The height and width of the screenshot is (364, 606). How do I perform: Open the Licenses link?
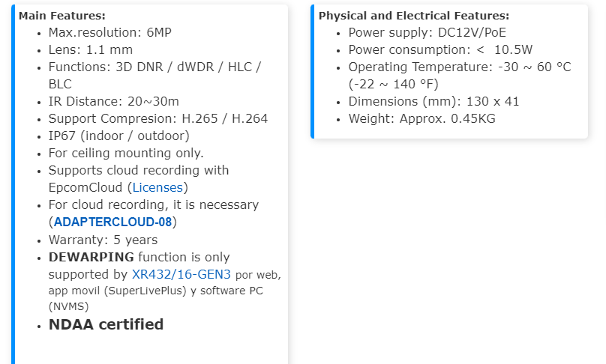pyautogui.click(x=160, y=187)
